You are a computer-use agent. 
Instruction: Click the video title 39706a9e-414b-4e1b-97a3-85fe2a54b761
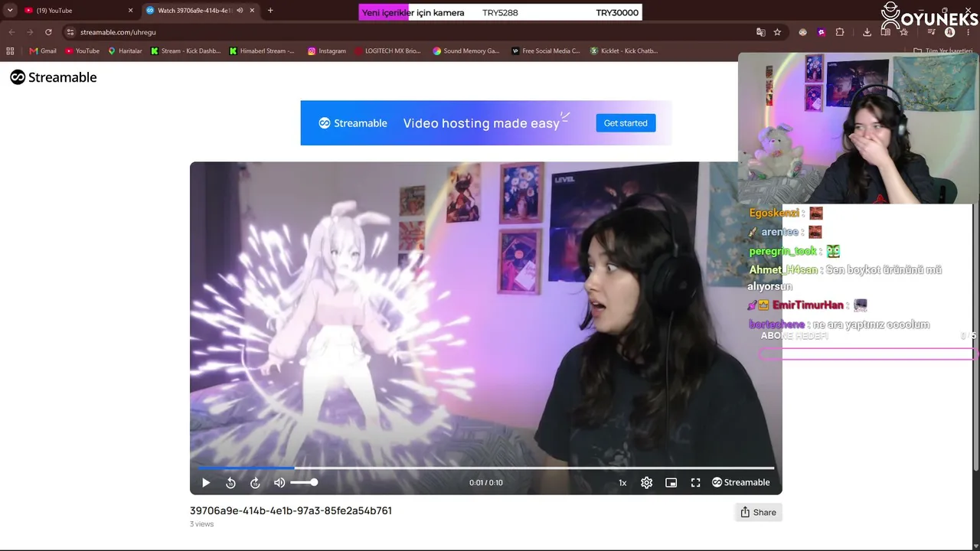pos(291,511)
